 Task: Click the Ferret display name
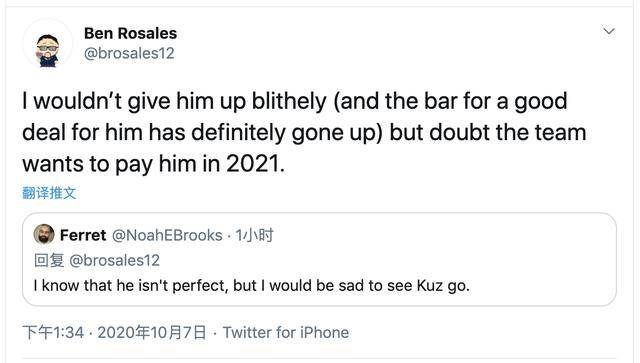point(83,235)
